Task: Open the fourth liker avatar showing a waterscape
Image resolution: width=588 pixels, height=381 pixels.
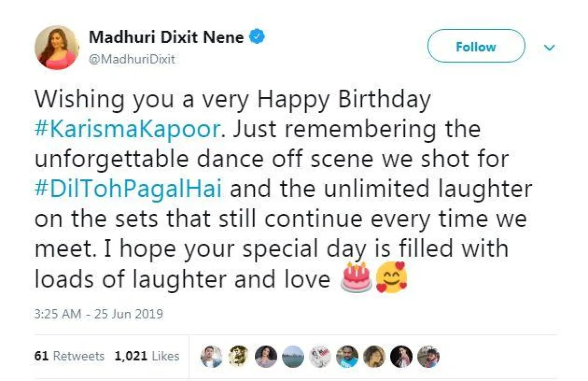Action: point(293,357)
